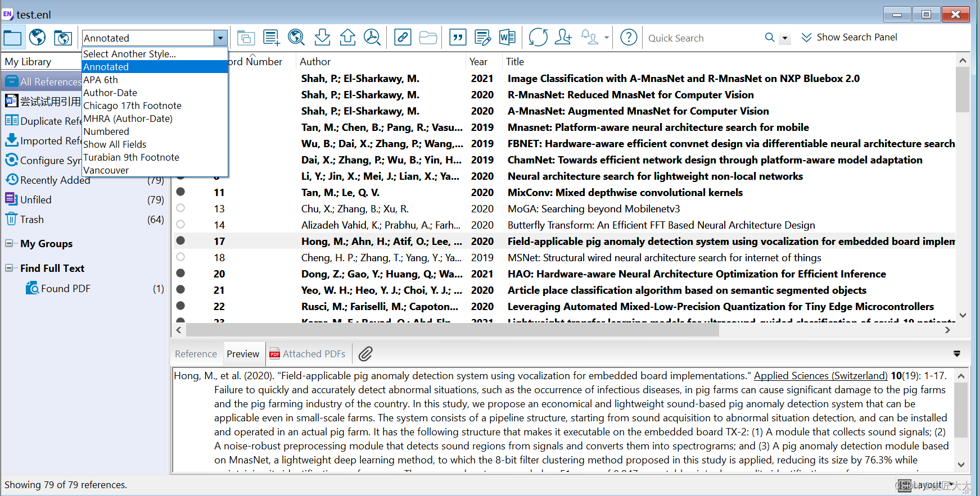The image size is (980, 496).
Task: Open the Activity Feed bell icon
Action: pos(589,38)
